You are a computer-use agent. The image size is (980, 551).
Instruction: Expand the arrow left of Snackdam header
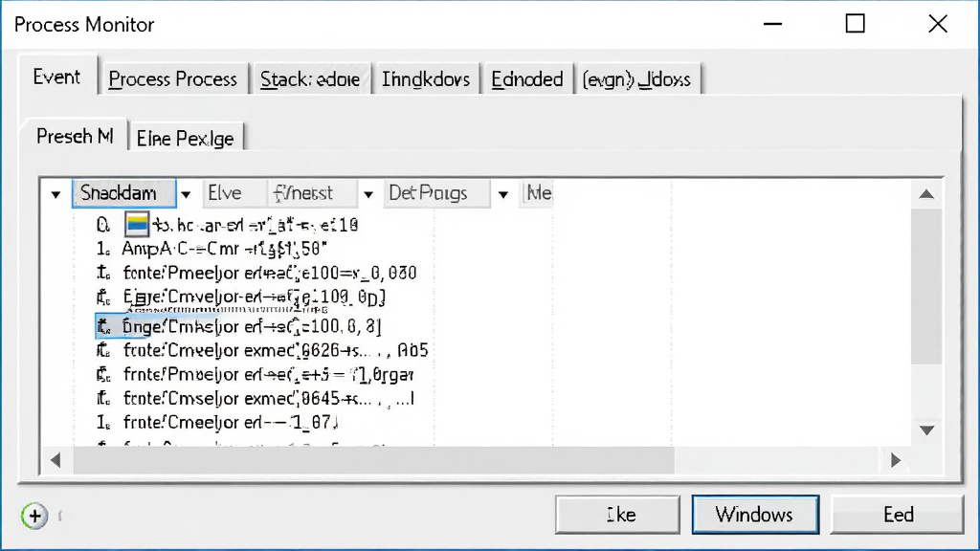coord(56,194)
